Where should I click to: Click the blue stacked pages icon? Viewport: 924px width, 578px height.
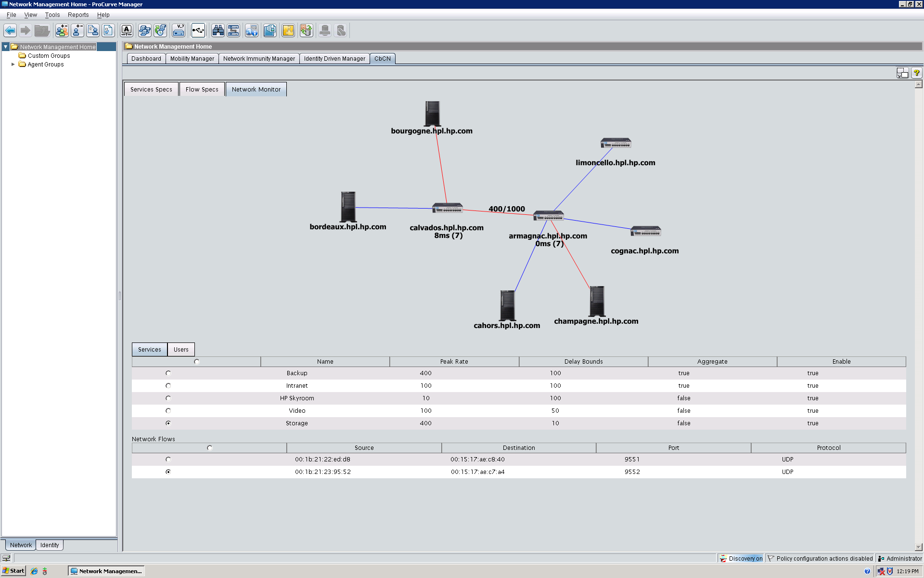[270, 31]
